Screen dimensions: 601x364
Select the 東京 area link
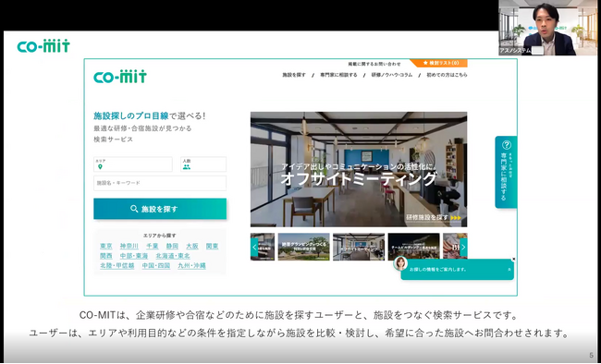[x=106, y=246]
